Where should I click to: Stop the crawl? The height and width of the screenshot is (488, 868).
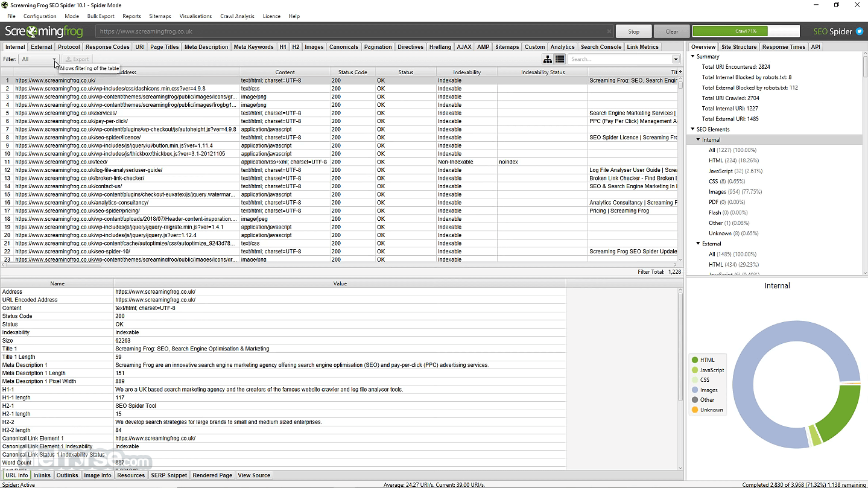click(x=634, y=31)
